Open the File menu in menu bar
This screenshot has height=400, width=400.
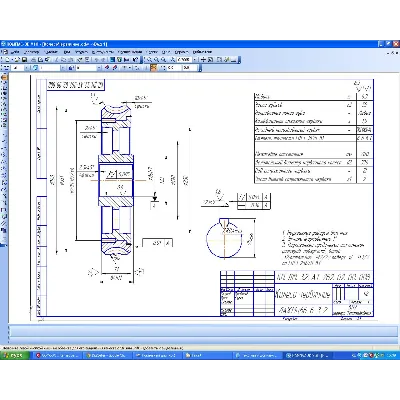15,52
